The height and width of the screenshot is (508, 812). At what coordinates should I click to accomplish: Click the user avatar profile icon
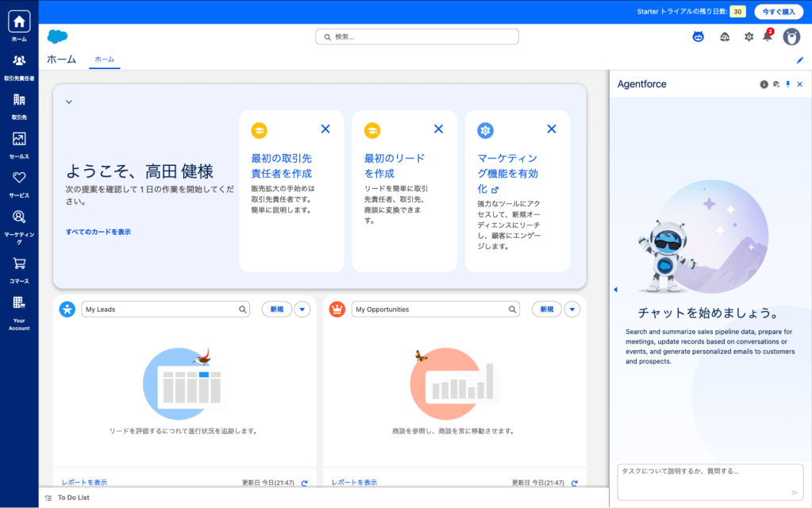791,37
